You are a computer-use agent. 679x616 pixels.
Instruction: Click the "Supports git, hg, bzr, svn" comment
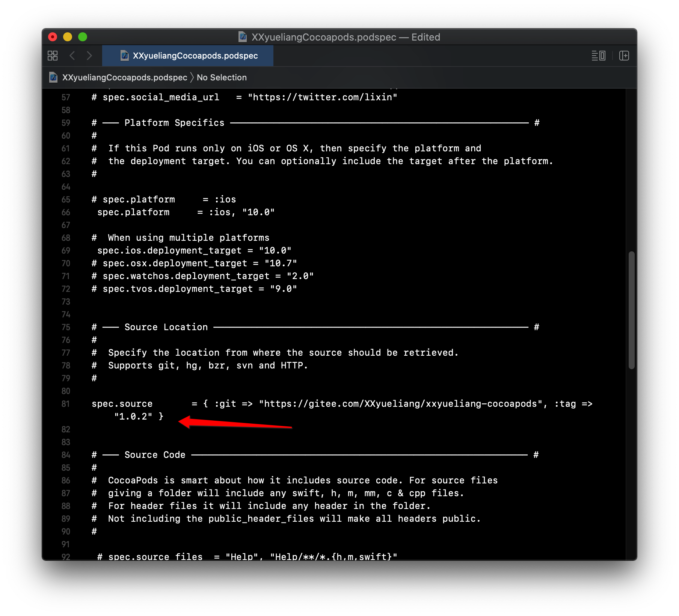coord(200,365)
